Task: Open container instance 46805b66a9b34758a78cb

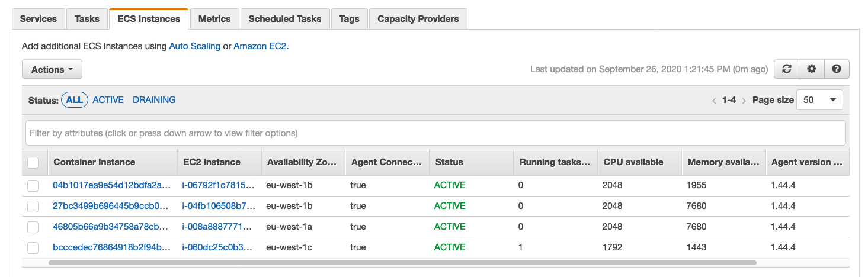Action: 112,227
